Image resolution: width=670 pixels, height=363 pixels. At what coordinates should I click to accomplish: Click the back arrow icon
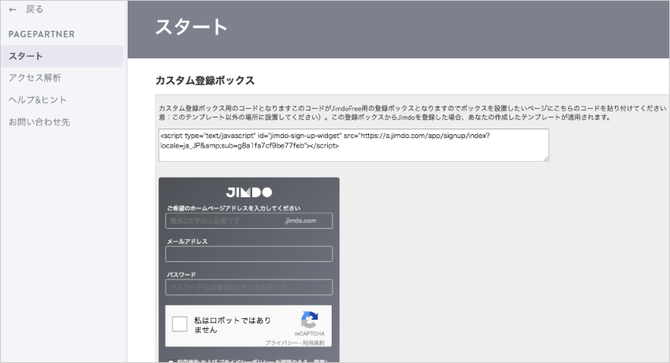coord(13,9)
